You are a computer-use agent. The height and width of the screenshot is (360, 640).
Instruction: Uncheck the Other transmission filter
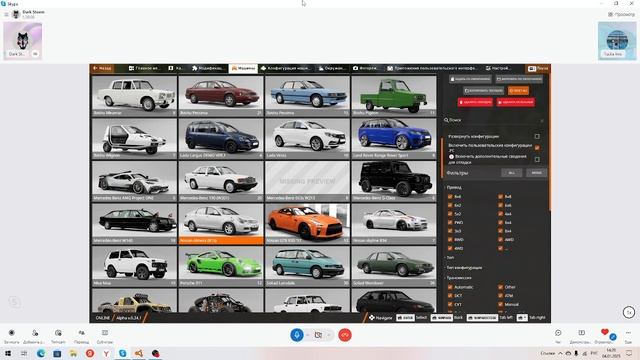pyautogui.click(x=500, y=287)
